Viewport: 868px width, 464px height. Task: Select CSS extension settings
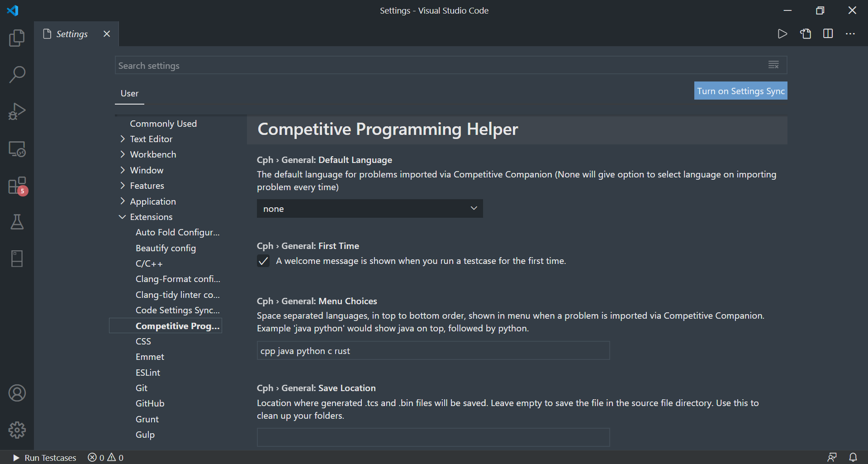coord(143,341)
